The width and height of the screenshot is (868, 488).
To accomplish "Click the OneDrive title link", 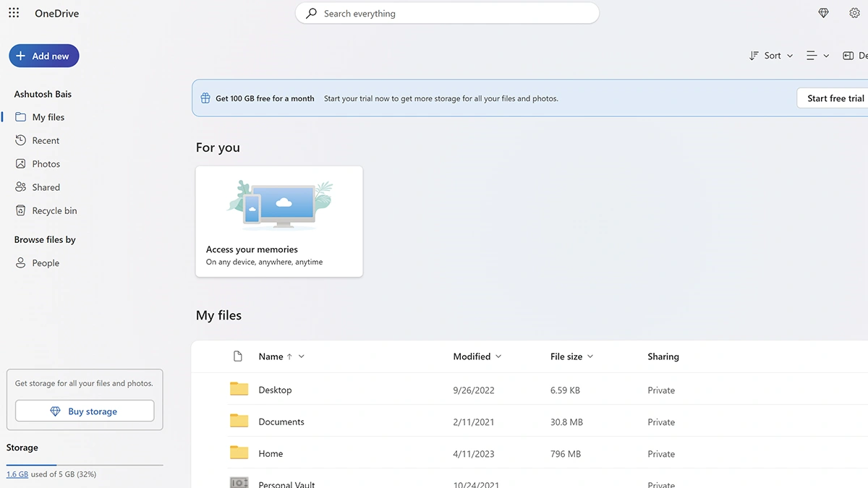I will pyautogui.click(x=57, y=13).
